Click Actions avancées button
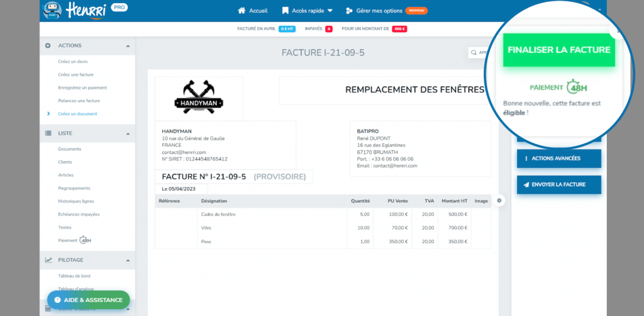 558,158
